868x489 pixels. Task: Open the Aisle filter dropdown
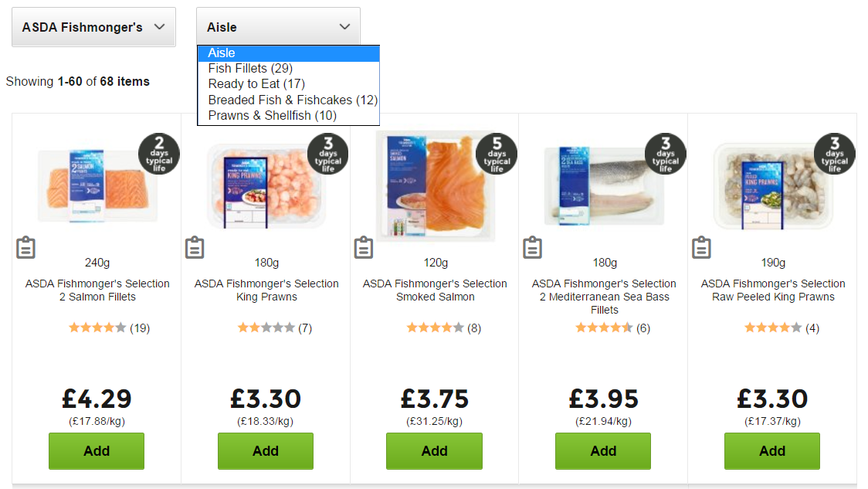[278, 25]
